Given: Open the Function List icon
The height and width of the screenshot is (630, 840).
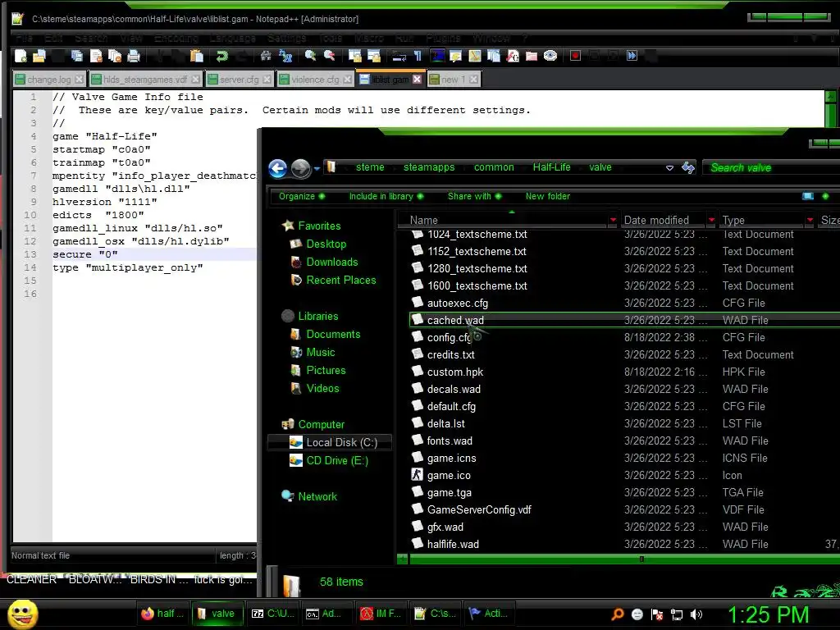Looking at the screenshot, I should [512, 56].
